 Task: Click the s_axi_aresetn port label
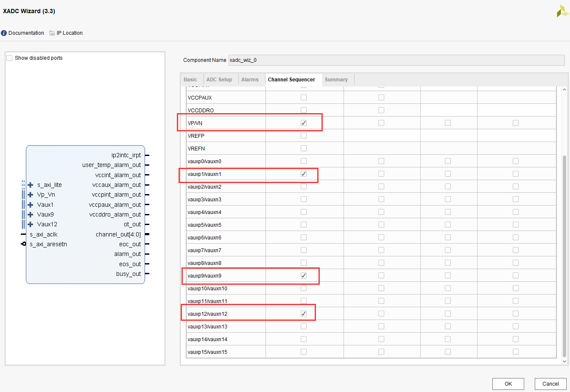[x=48, y=244]
